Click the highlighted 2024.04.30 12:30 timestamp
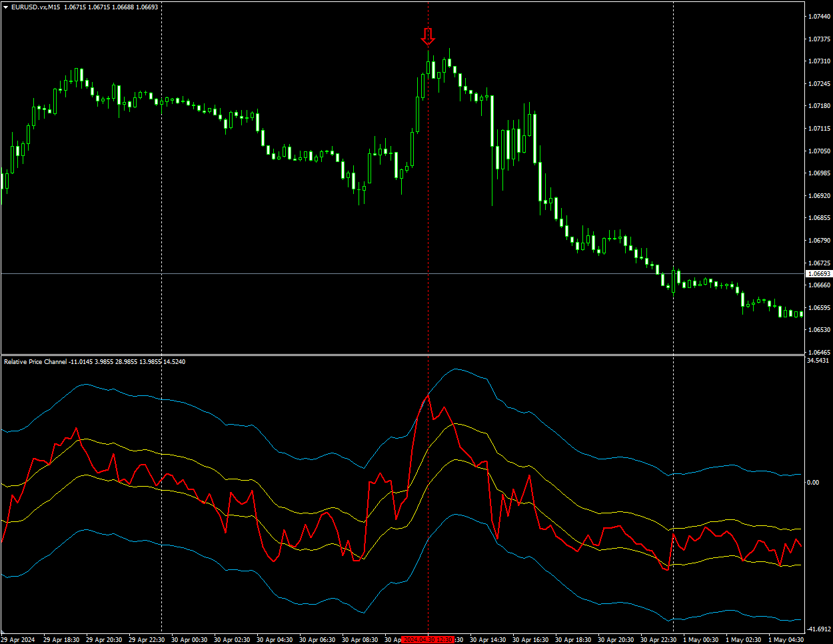The width and height of the screenshot is (833, 644). [x=428, y=638]
